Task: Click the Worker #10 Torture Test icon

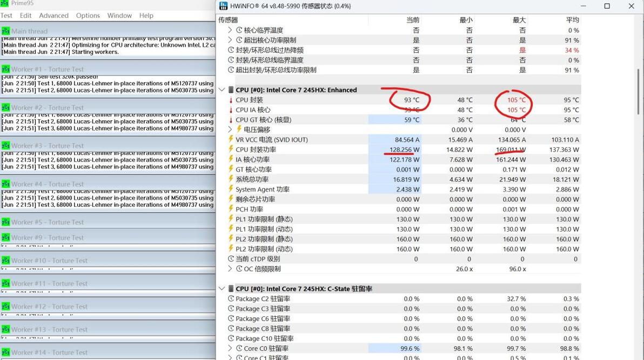Action: click(x=5, y=261)
